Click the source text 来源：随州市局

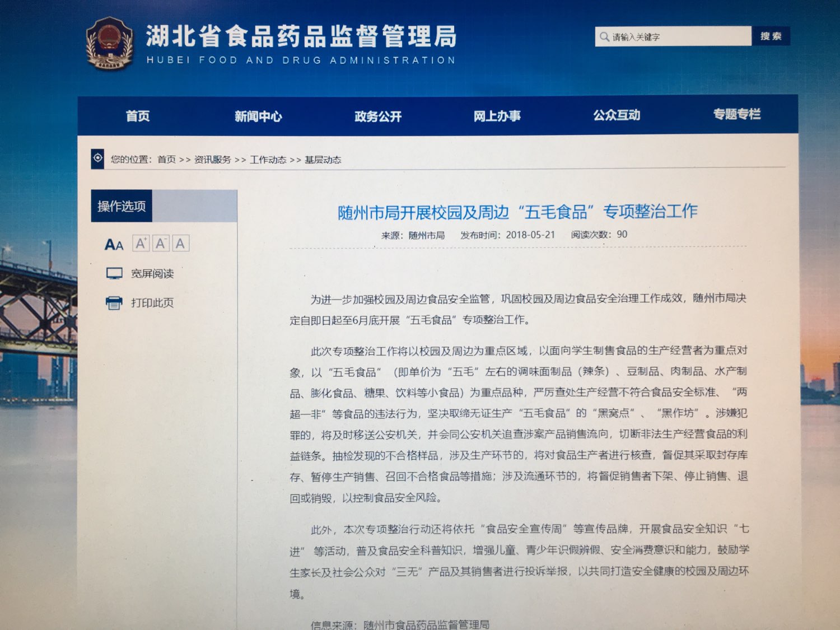pos(413,235)
